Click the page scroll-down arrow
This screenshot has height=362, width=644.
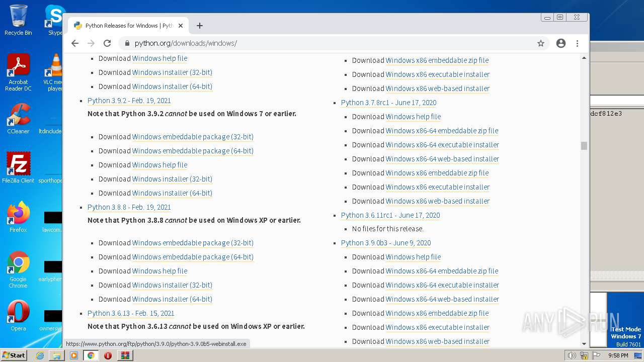pos(584,344)
